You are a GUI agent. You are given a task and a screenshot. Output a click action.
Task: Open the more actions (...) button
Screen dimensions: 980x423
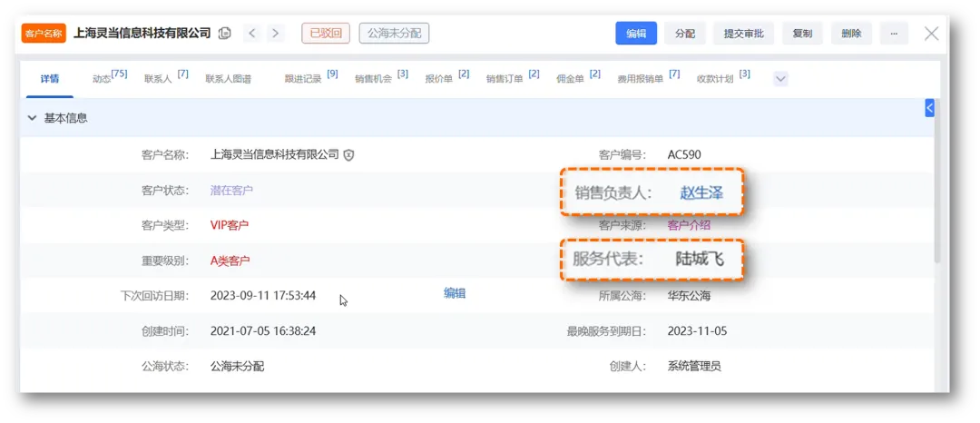coord(894,34)
